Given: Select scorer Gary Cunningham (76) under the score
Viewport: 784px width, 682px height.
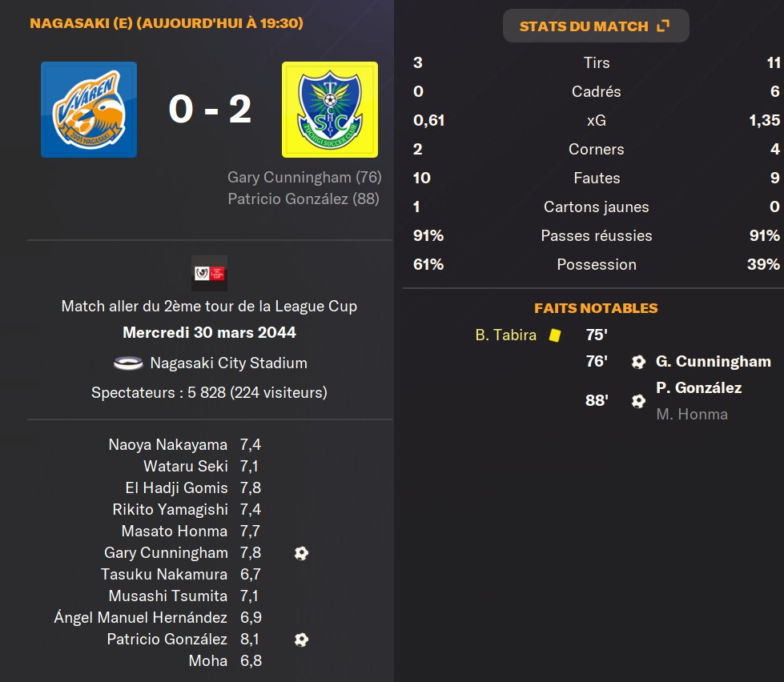Looking at the screenshot, I should click(x=304, y=177).
